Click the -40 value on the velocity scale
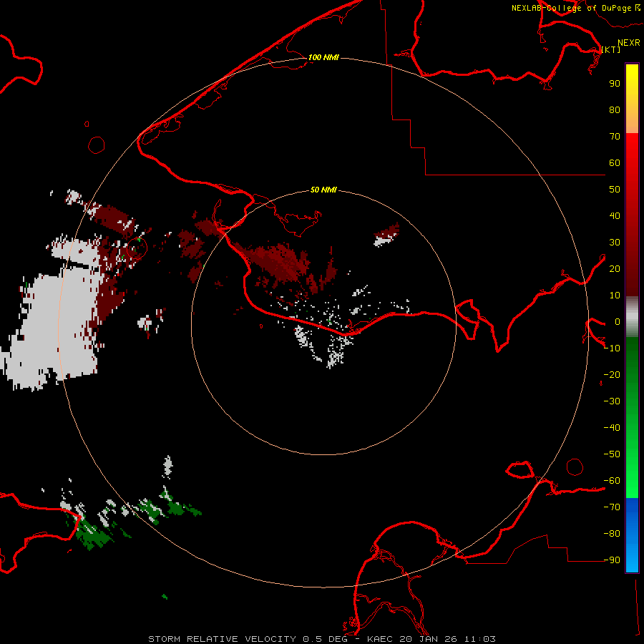The image size is (644, 644). click(612, 428)
